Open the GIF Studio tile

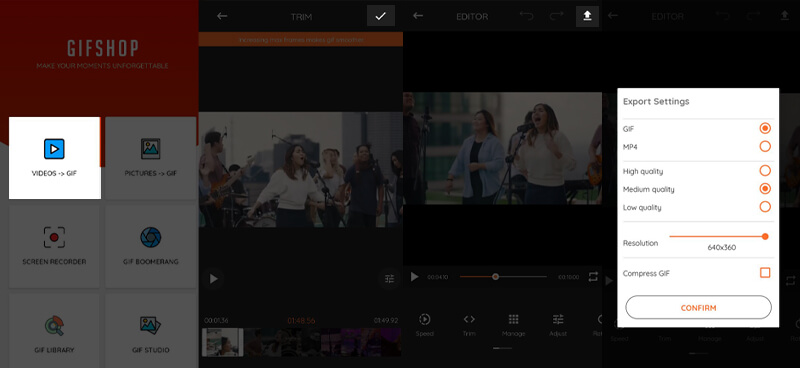point(151,331)
